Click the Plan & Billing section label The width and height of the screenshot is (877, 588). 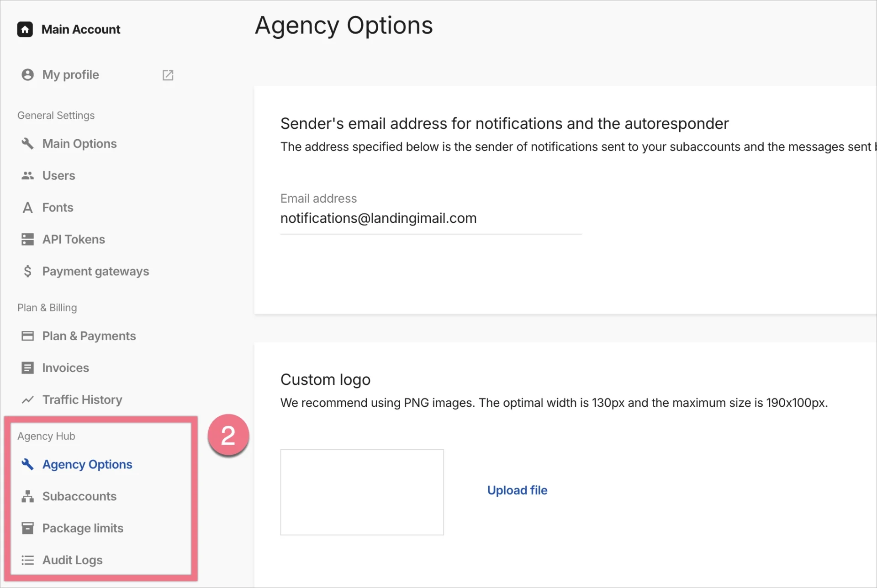(x=47, y=308)
